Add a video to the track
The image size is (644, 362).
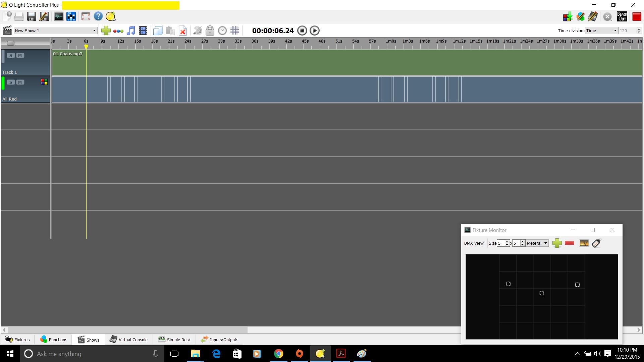coord(143,31)
